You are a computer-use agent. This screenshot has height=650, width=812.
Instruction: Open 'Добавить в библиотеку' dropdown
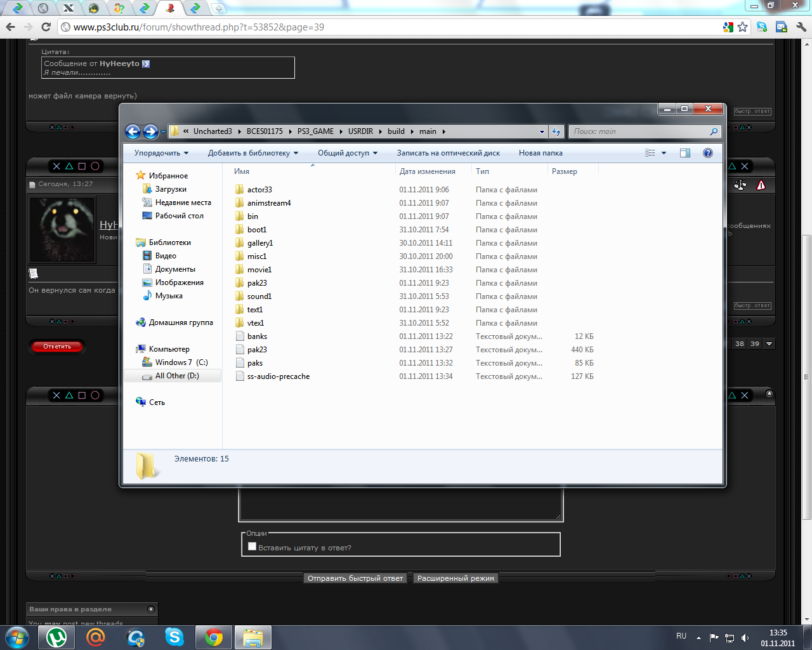(253, 153)
